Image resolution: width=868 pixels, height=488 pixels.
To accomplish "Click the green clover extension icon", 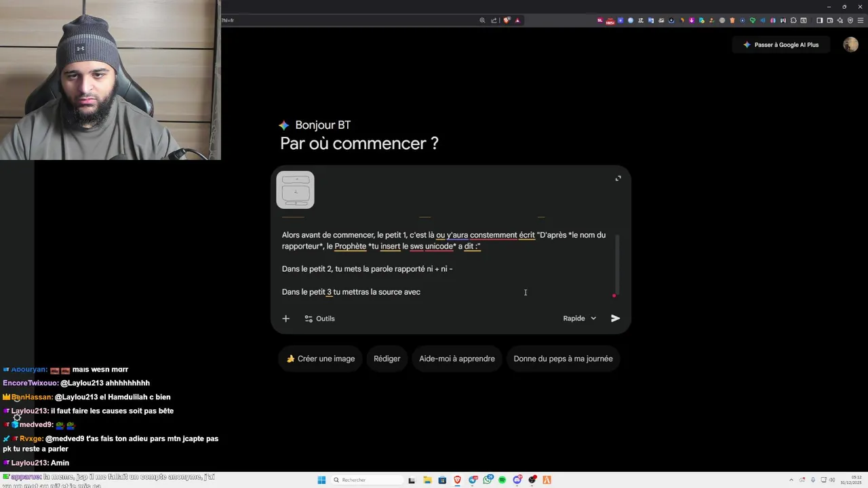I will [x=753, y=20].
